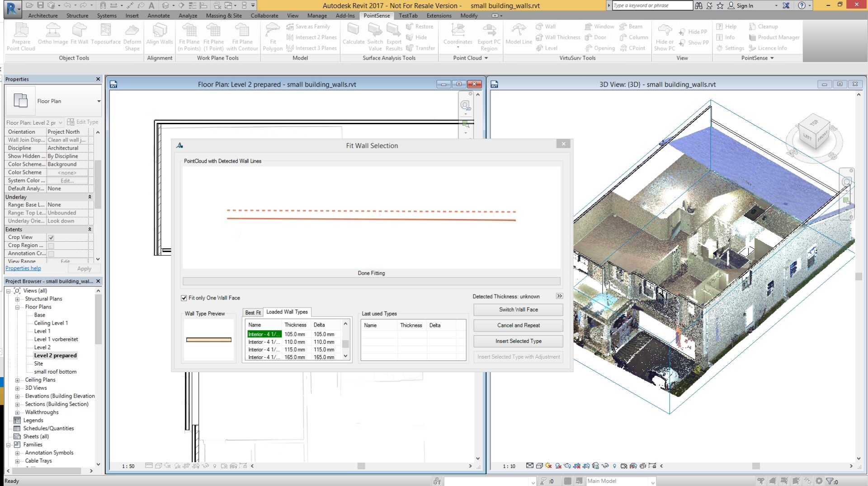Switch to the Manage ribbon tab
This screenshot has width=868, height=486.
pos(317,16)
